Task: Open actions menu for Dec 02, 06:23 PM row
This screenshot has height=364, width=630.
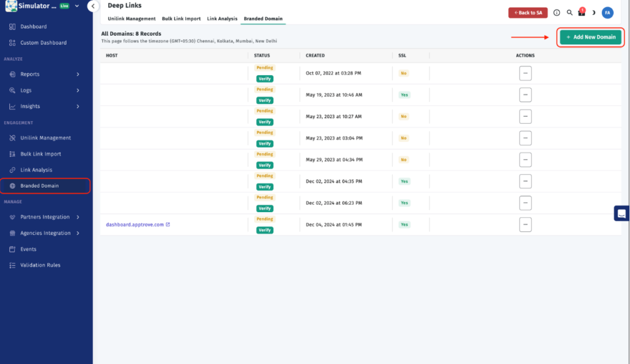Action: 525,203
